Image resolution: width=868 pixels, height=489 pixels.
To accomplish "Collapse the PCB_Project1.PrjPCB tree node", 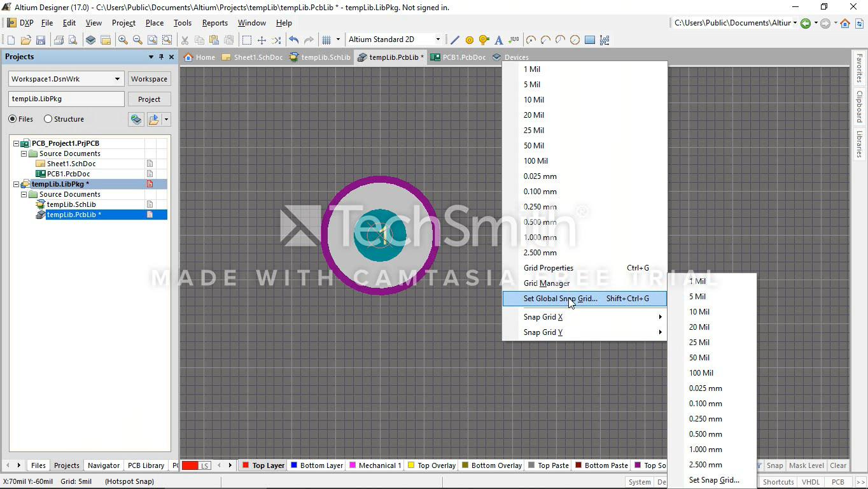I will coord(17,143).
